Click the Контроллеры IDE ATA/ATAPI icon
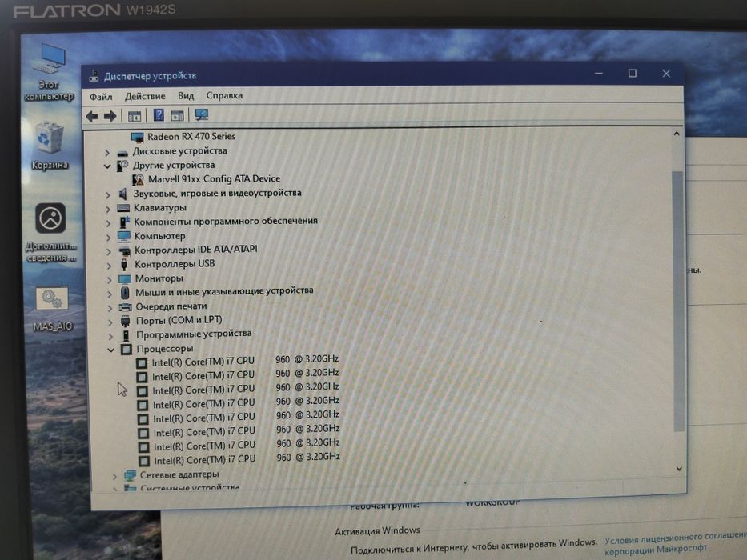The height and width of the screenshot is (560, 747). [124, 250]
